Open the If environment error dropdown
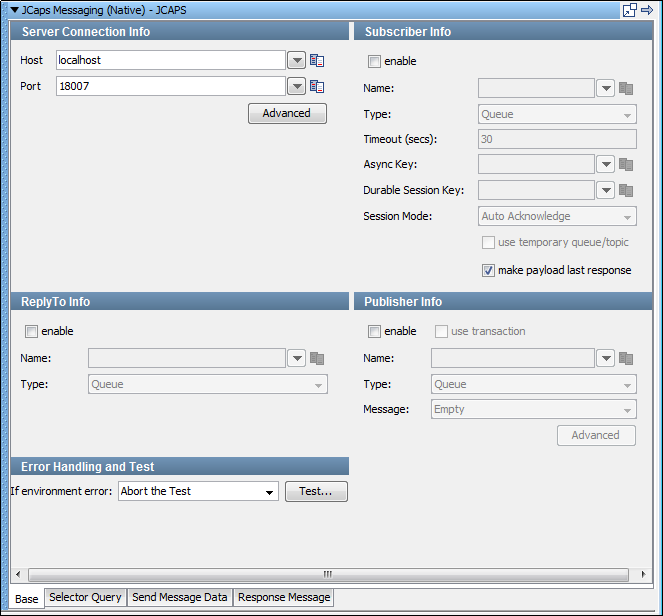Viewport: 663px width, 616px height. click(x=270, y=492)
